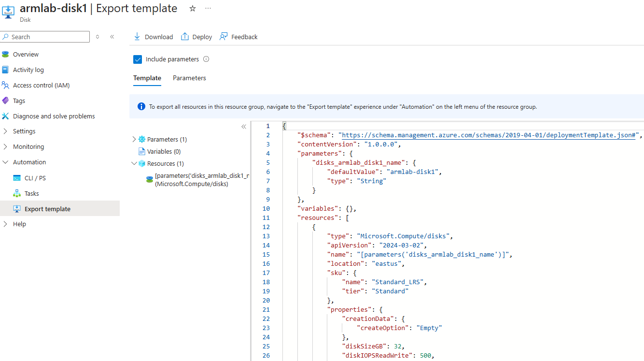
Task: Uncheck the Include parameters checkbox
Action: [138, 59]
